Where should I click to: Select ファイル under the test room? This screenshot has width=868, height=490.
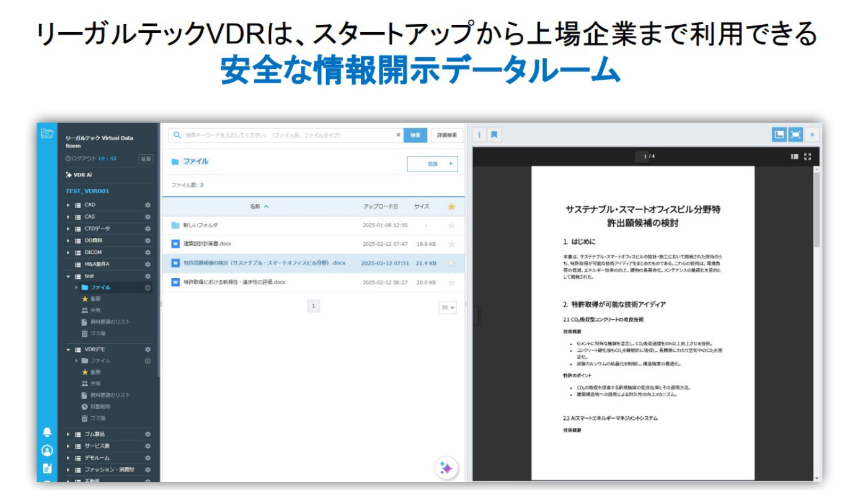100,287
